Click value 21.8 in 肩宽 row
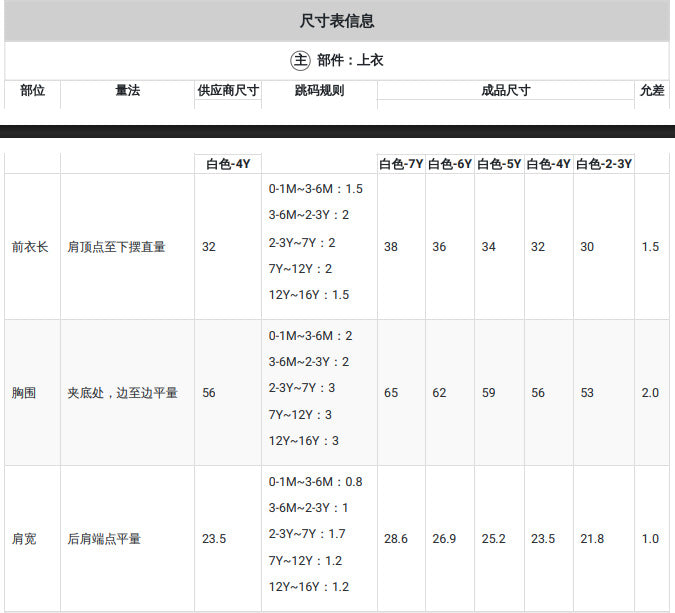Screen dimensions: 675x613 click(x=592, y=539)
